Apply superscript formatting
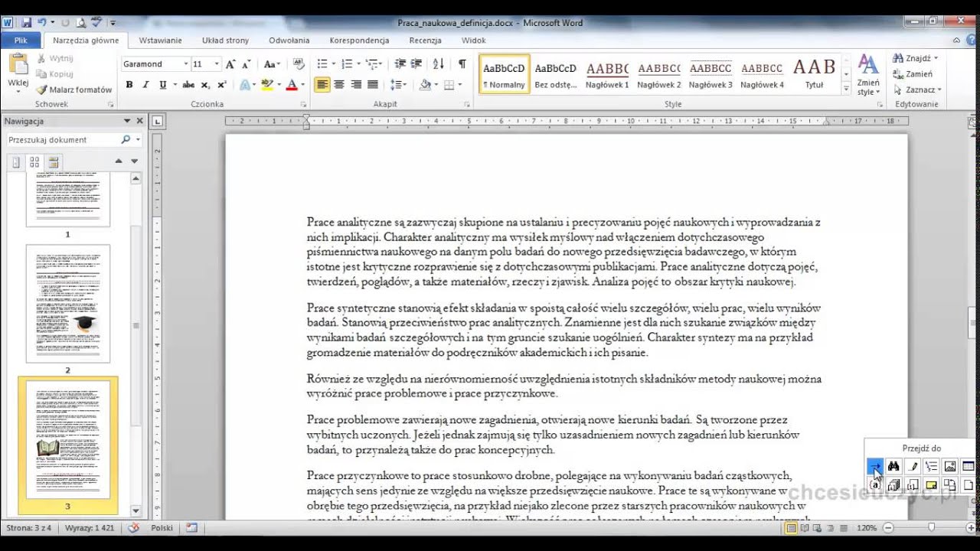Viewport: 980px width, 551px height. point(222,85)
